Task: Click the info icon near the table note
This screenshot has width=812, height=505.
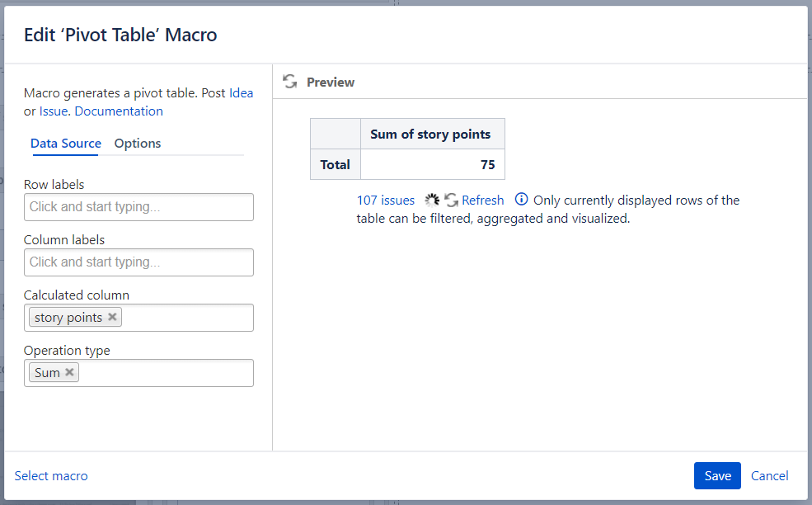Action: click(x=521, y=200)
